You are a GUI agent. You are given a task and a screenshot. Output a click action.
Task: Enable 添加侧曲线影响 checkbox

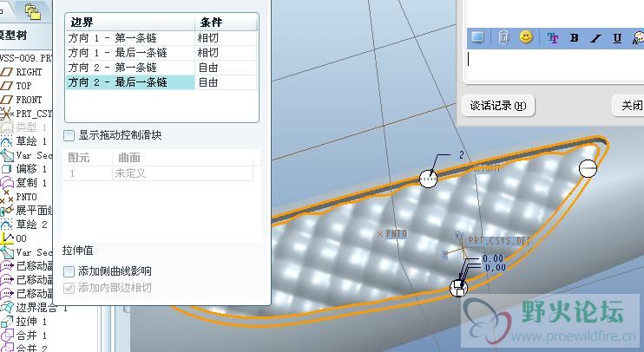pyautogui.click(x=69, y=271)
